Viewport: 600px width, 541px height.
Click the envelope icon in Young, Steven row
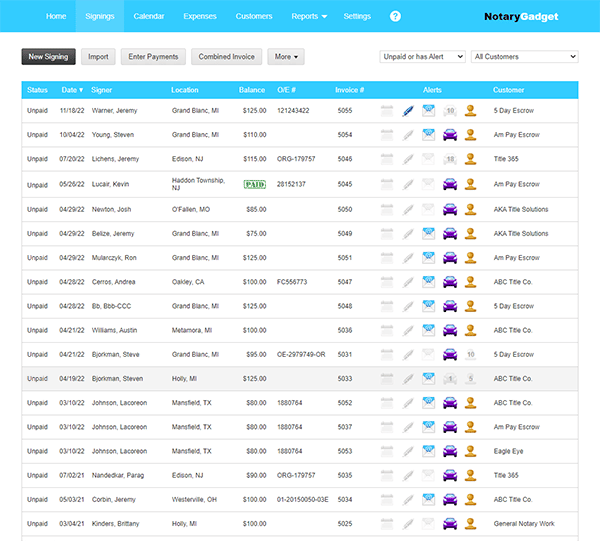click(429, 135)
